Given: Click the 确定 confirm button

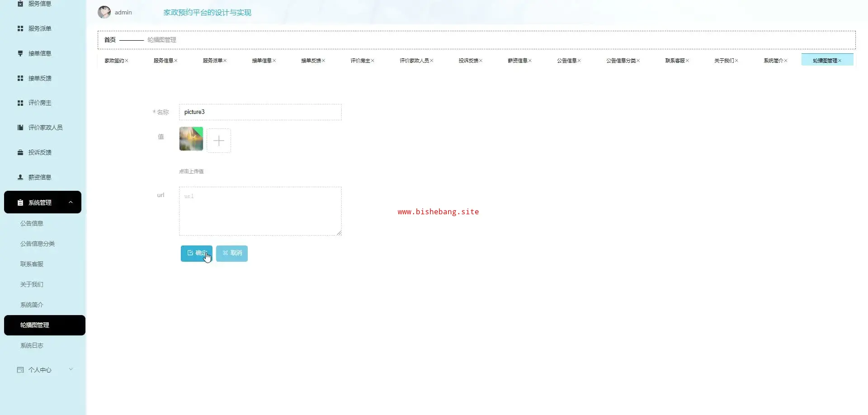Looking at the screenshot, I should (197, 254).
